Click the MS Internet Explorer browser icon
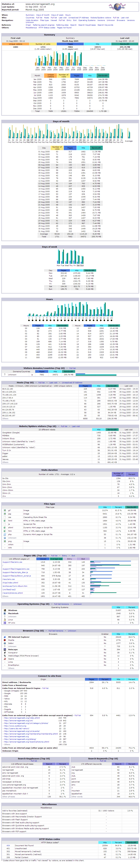 (x=5, y=637)
